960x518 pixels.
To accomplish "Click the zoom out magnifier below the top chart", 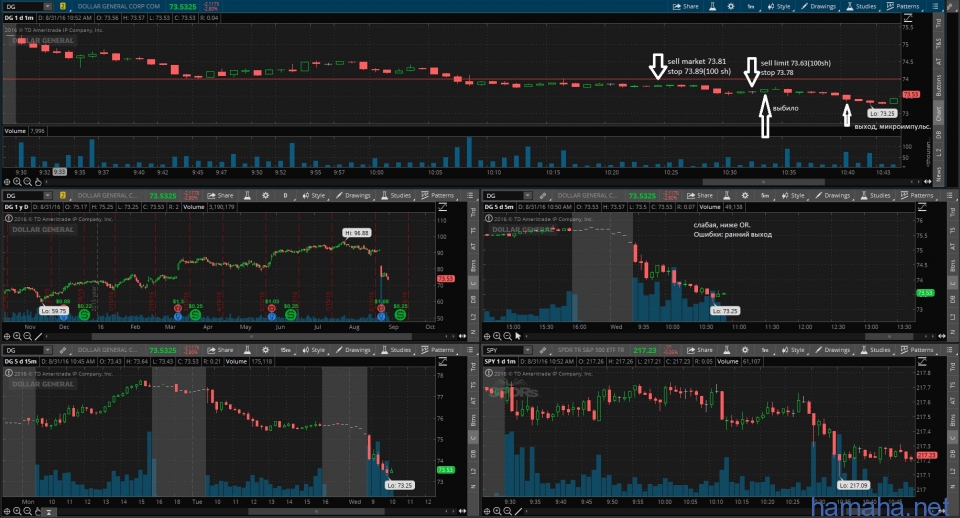I will [x=28, y=182].
